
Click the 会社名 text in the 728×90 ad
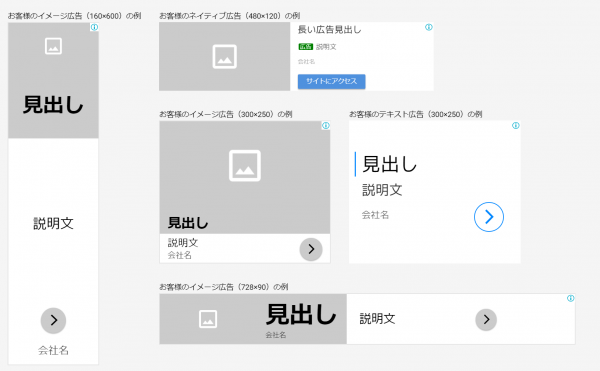[276, 335]
